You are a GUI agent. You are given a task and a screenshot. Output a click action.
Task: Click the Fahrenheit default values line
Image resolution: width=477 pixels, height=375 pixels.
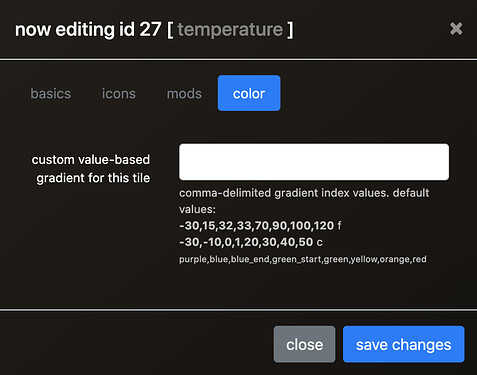[x=260, y=226]
